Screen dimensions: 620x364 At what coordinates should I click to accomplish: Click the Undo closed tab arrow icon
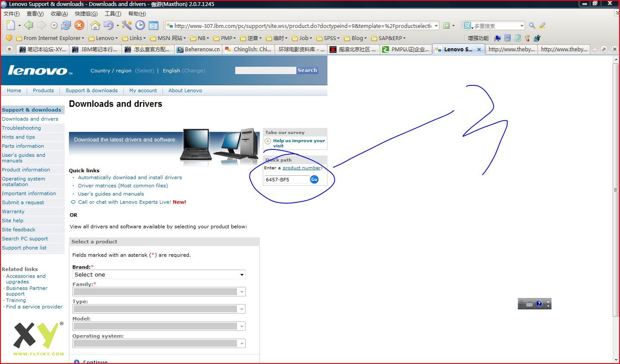coord(108,25)
